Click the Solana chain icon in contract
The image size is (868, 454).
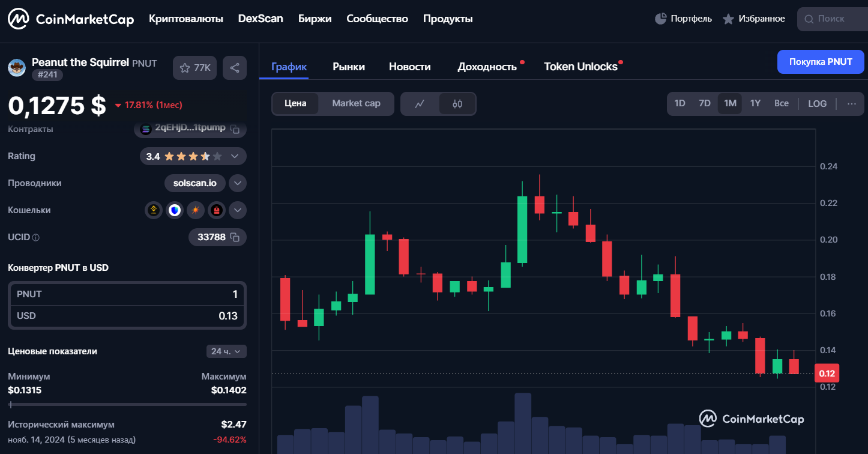(x=146, y=129)
